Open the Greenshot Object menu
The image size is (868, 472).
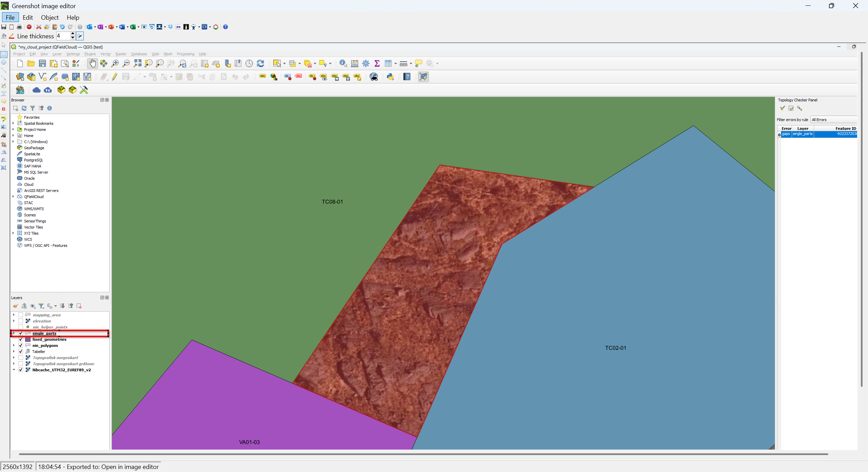click(x=50, y=17)
